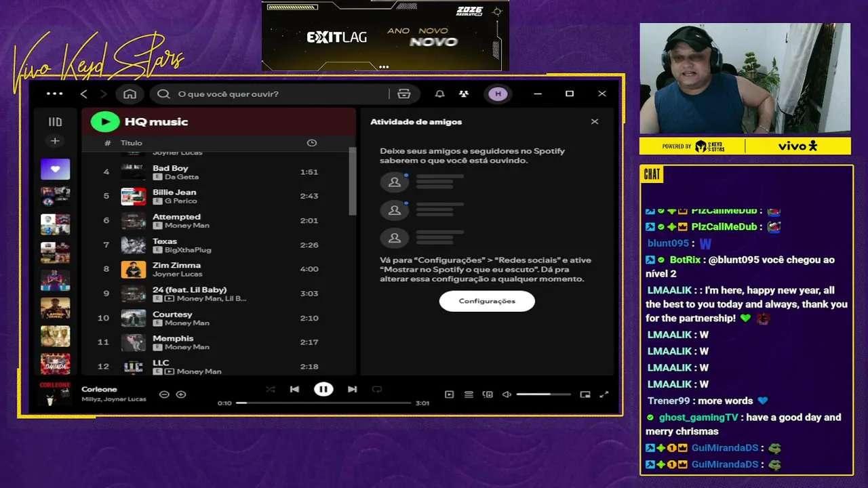868x488 pixels.
Task: Select the track 'Billie Jean'
Action: [174, 192]
